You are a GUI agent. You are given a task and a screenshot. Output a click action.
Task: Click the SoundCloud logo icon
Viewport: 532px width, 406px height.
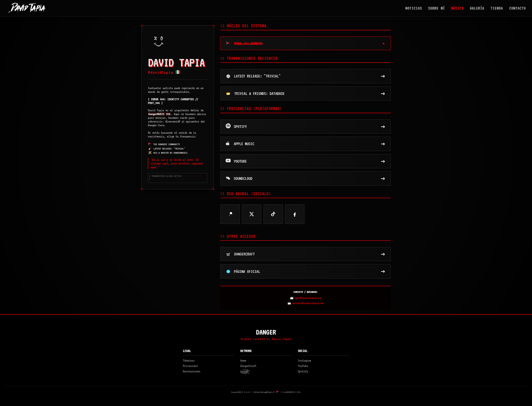228,178
